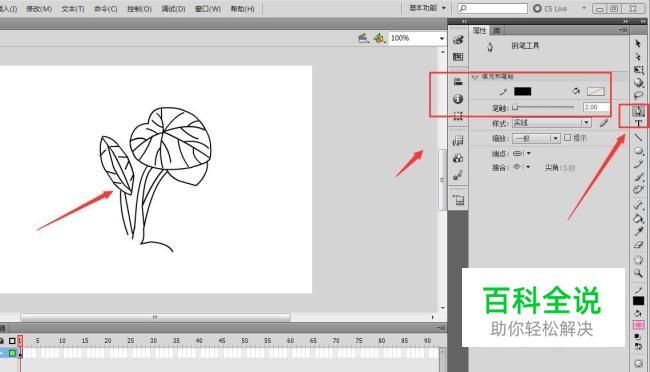
Task: Click the pink fill color swatch in tools
Action: 638,325
